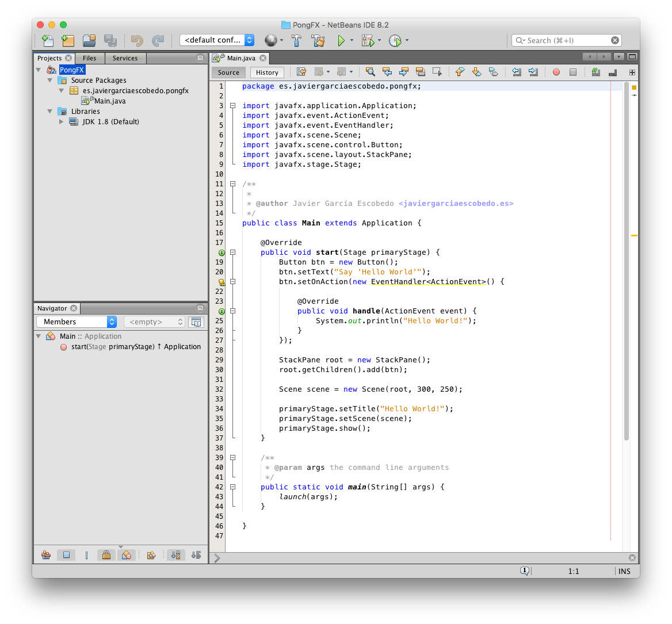Debug the PongFX project

tap(366, 40)
